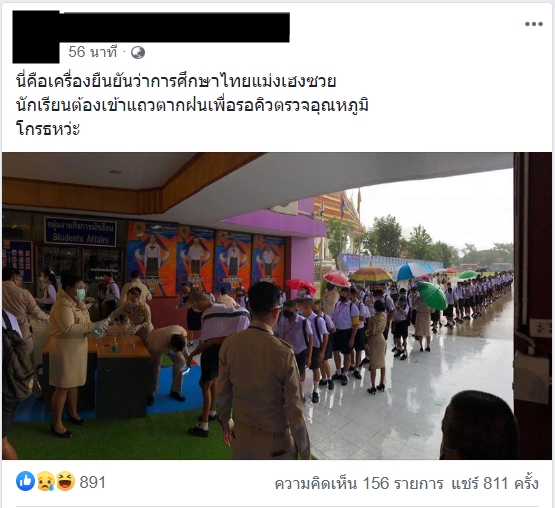Click the laughing Haha reaction icon
Viewport: 555px width, 508px height.
65,481
